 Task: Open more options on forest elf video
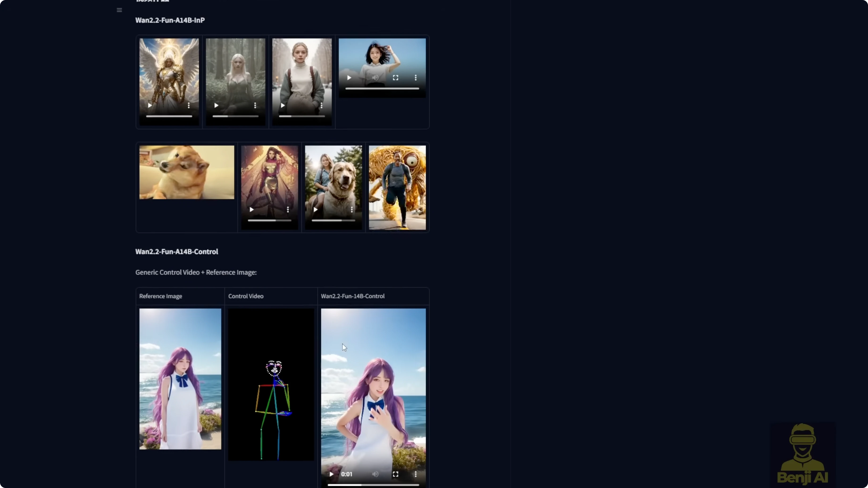tap(255, 105)
